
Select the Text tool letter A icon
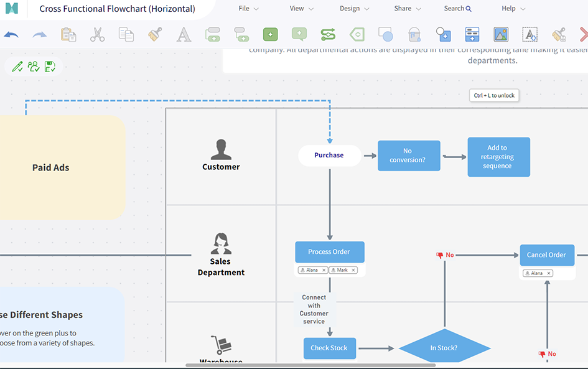point(184,35)
